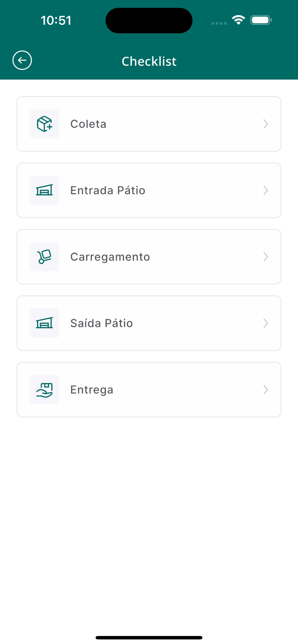The height and width of the screenshot is (644, 298).
Task: Tap the back arrow in header
Action: tap(22, 60)
